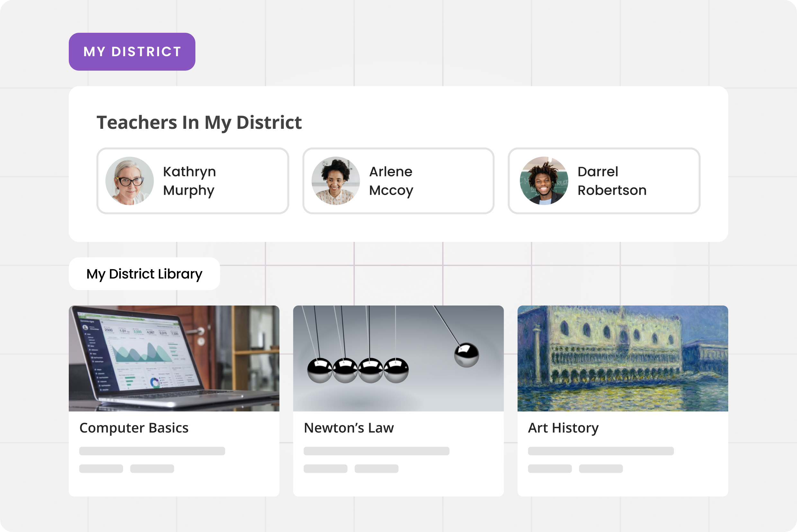Click the Darrel Robertson name label

pyautogui.click(x=612, y=181)
